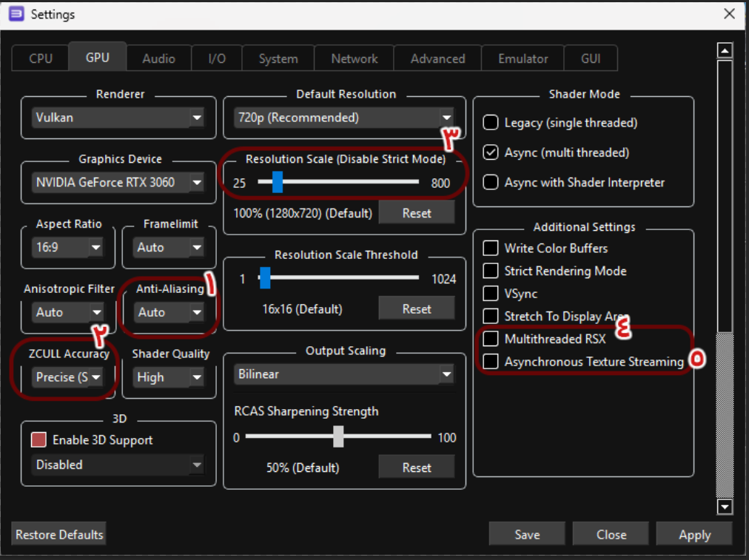Go to the I/O tab
749x560 pixels.
point(217,58)
